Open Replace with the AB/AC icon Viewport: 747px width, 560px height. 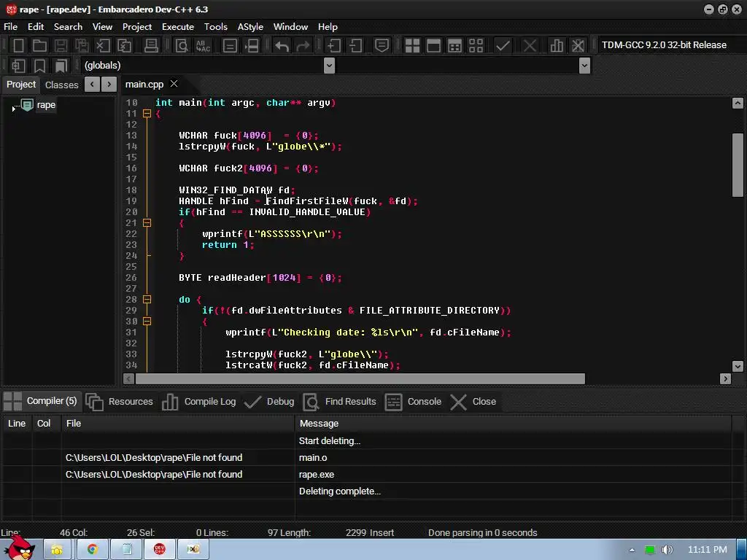point(203,45)
